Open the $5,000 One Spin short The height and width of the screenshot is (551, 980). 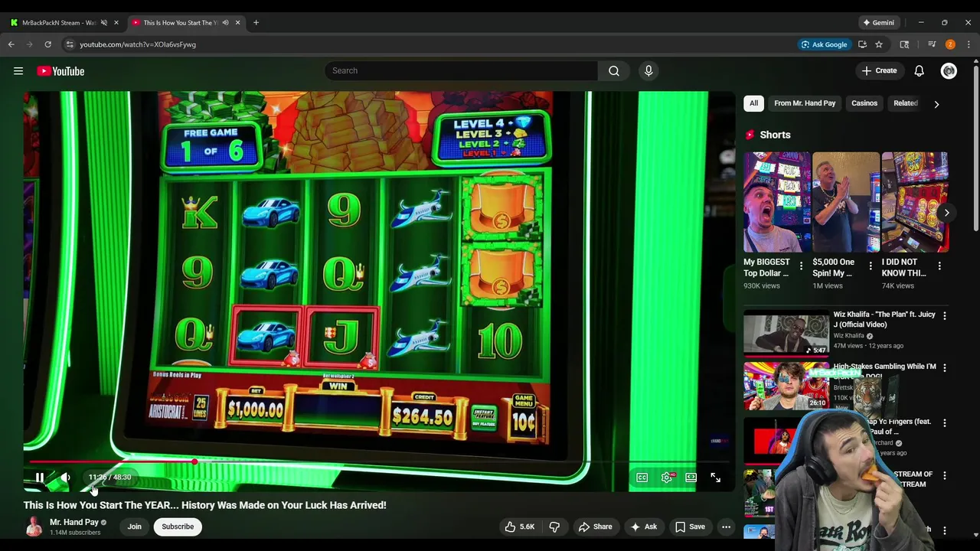846,202
